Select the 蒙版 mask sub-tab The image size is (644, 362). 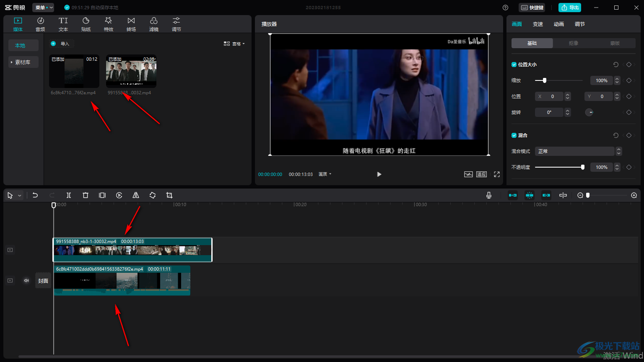[x=615, y=43]
